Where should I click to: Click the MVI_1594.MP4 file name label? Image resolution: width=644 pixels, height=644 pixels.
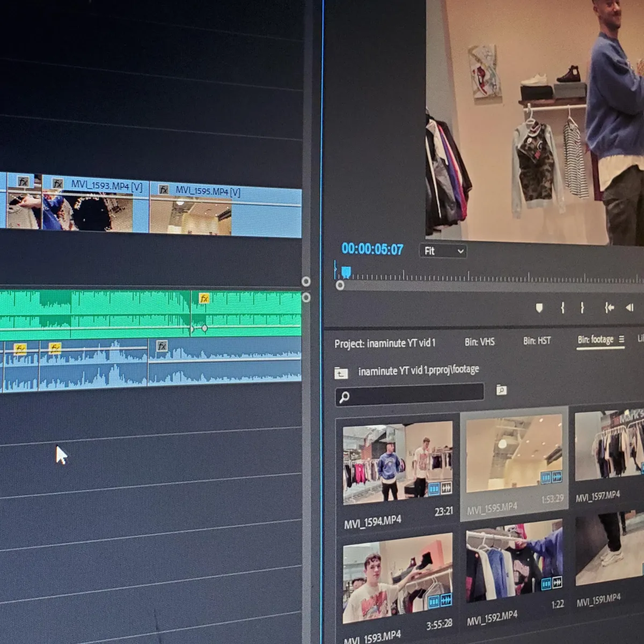(x=372, y=522)
